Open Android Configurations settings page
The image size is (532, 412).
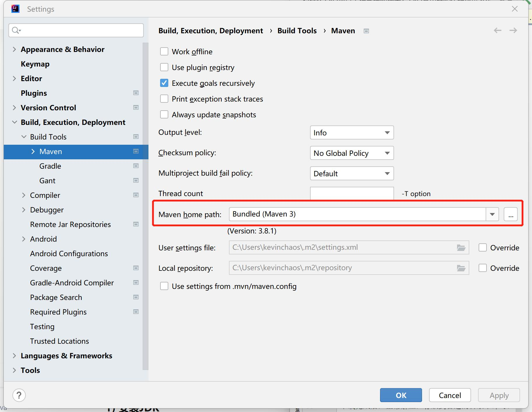[x=69, y=254]
